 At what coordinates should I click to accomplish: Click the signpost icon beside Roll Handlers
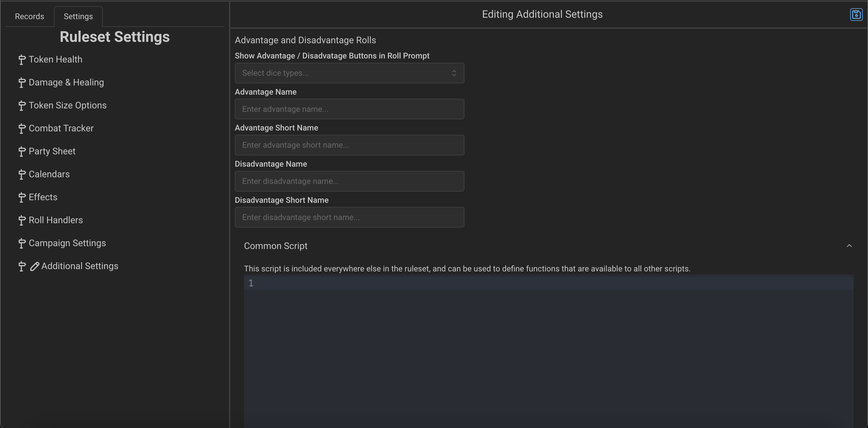22,220
